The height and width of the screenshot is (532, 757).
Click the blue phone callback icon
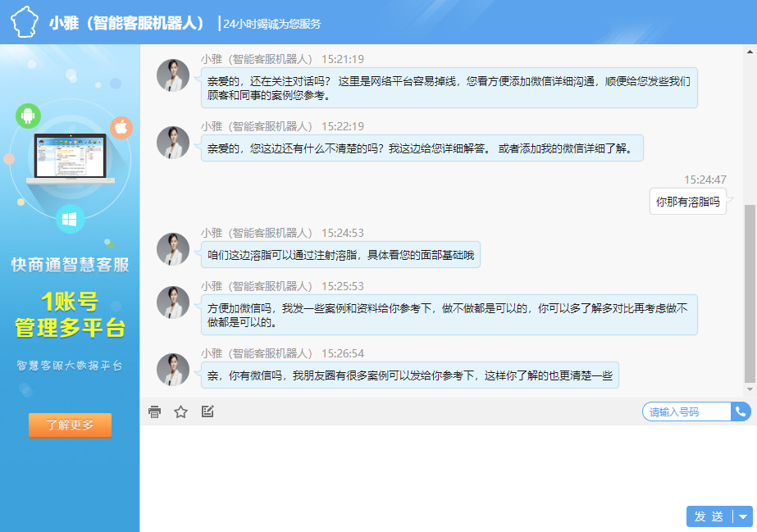[741, 412]
